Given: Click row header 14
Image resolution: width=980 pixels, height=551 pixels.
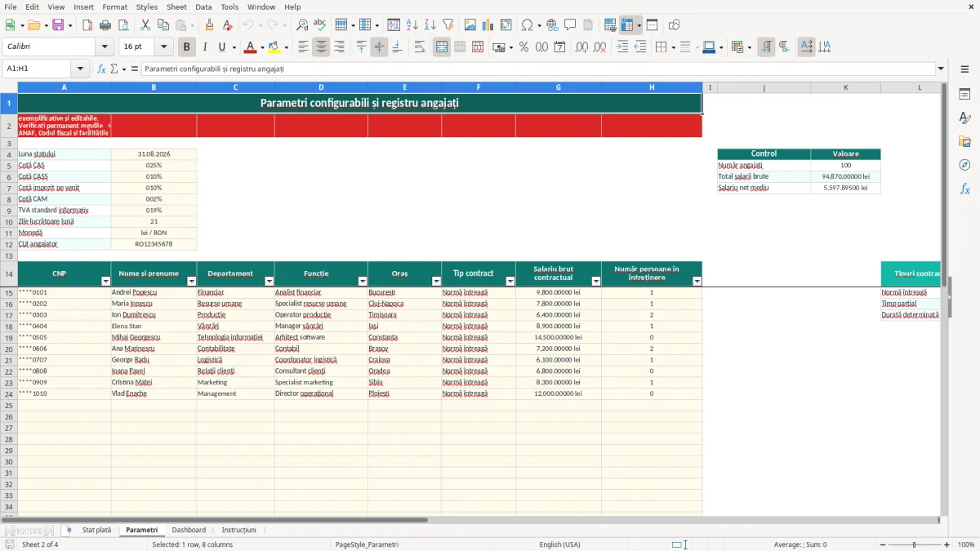Looking at the screenshot, I should click(9, 273).
